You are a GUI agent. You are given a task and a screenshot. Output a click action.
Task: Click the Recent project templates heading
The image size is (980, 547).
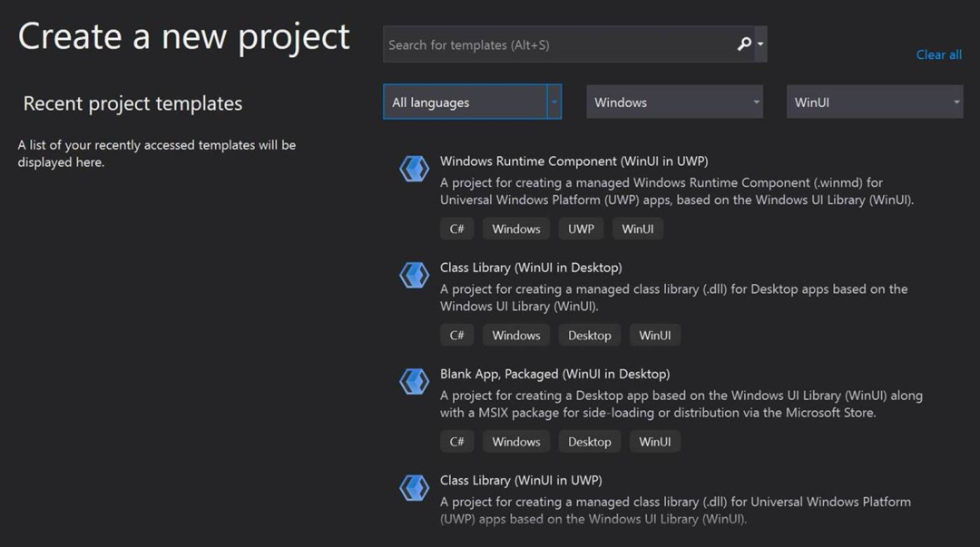tap(132, 103)
